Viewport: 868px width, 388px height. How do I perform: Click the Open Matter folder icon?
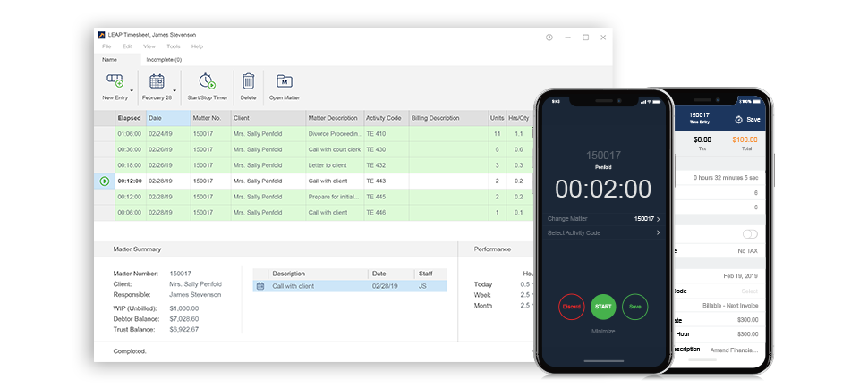coord(284,81)
